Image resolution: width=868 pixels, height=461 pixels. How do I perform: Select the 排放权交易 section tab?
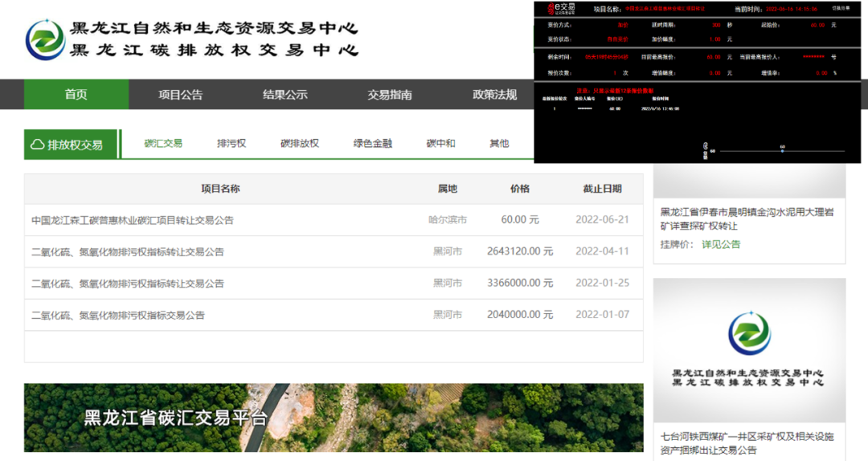click(x=70, y=145)
